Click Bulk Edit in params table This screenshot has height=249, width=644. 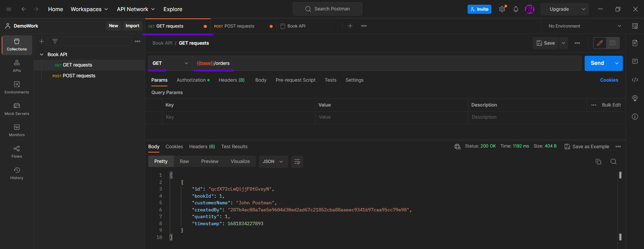click(611, 105)
